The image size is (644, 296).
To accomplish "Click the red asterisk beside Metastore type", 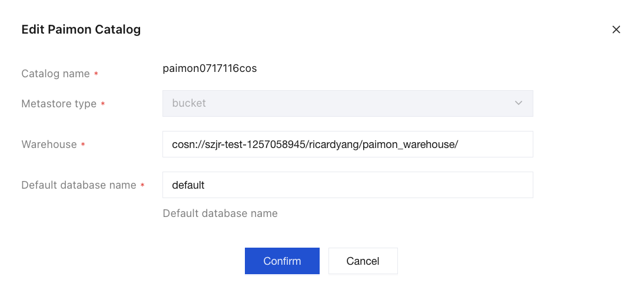I will 102,104.
